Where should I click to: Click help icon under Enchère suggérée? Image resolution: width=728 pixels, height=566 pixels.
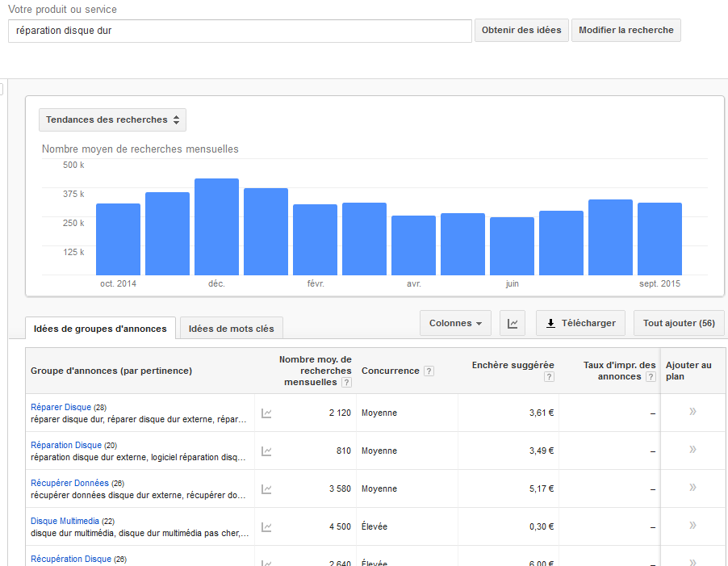tap(549, 377)
